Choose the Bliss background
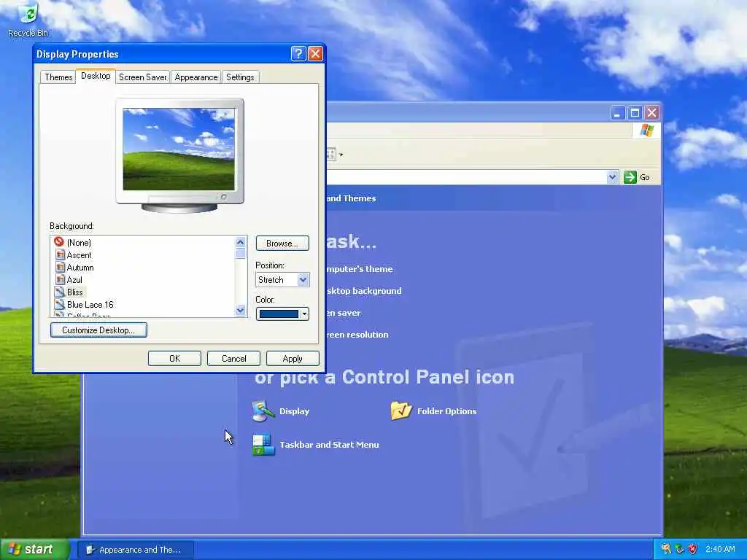Screen dimensions: 747x560 (75, 292)
